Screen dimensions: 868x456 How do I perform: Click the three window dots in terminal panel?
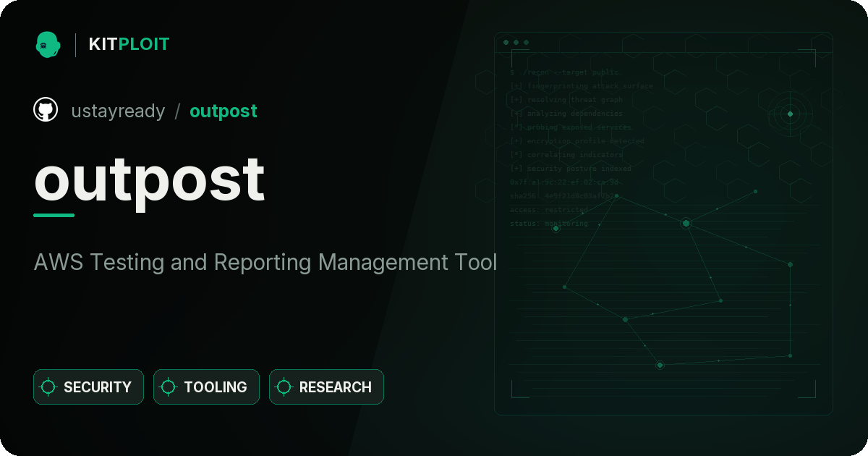pyautogui.click(x=516, y=43)
